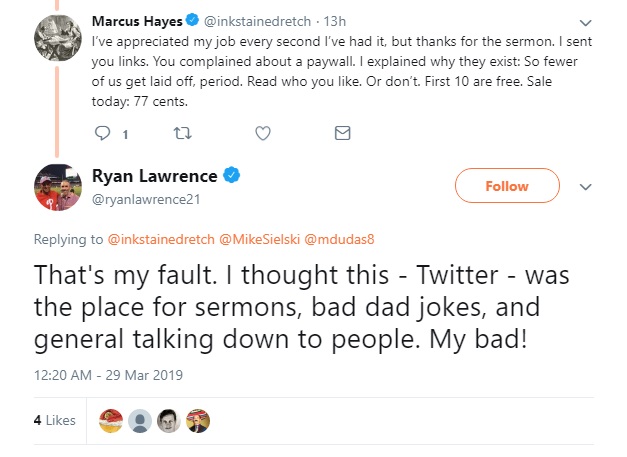627x457 pixels.
Task: Send Marcus Hayes' tweet via direct message
Action: (x=342, y=132)
